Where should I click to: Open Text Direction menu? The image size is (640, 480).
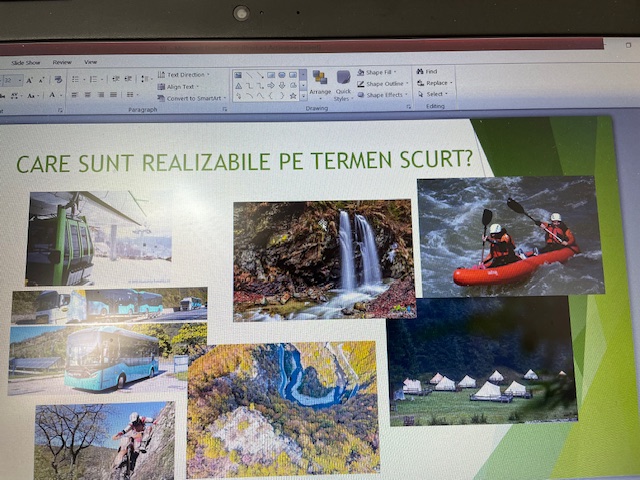[184, 75]
